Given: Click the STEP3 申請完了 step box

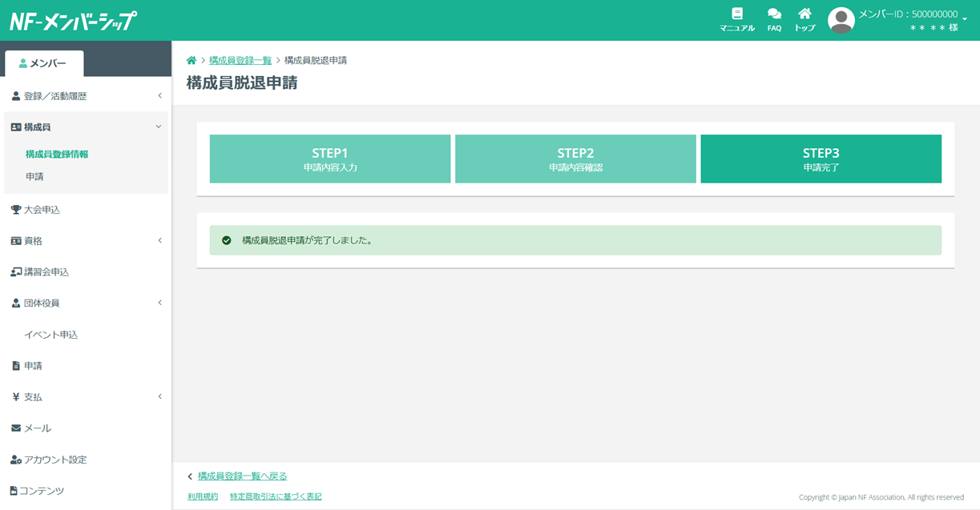Looking at the screenshot, I should (x=821, y=159).
